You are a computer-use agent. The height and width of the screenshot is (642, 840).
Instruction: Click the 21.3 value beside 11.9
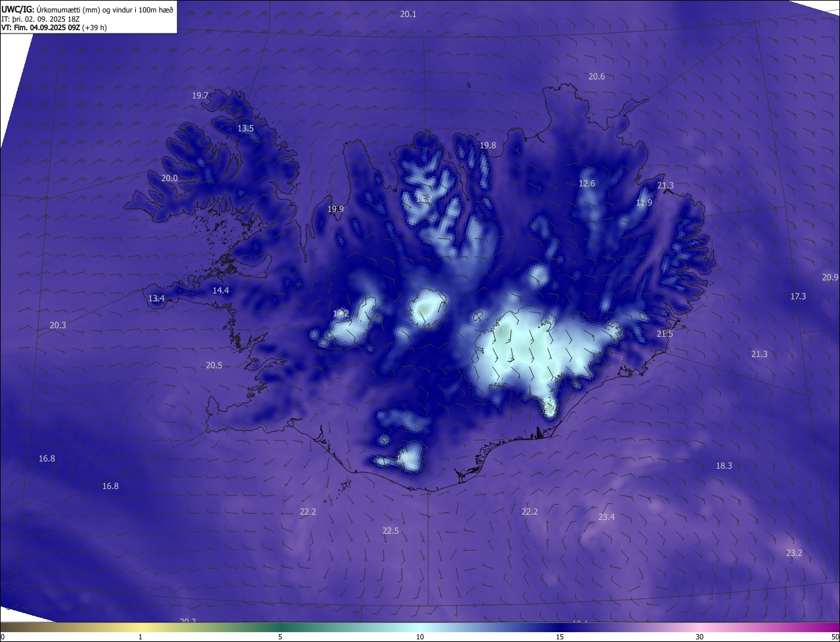point(665,186)
